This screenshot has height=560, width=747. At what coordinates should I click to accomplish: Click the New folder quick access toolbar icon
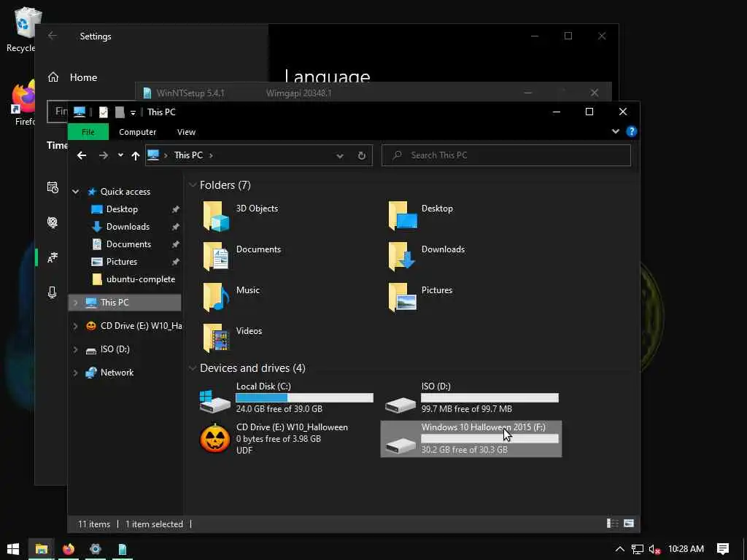click(x=120, y=112)
